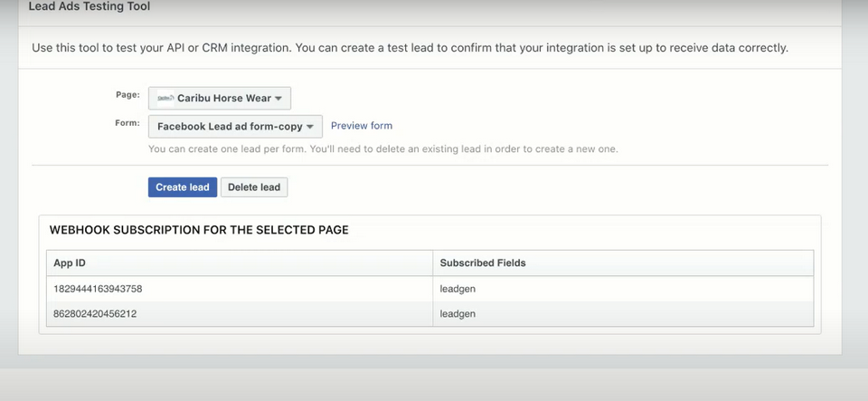Viewport: 868px width, 401px height.
Task: Click the Lead Ads Testing Tool title
Action: [x=90, y=6]
